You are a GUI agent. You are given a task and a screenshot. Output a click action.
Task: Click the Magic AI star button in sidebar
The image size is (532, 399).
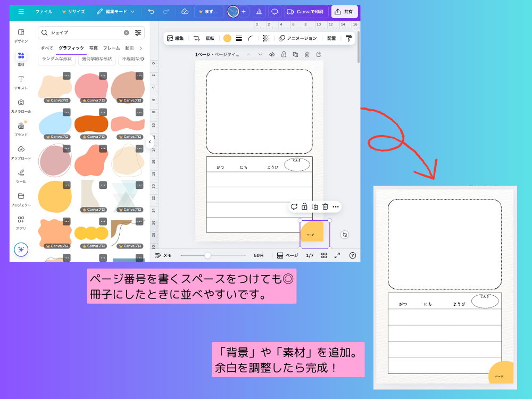click(20, 250)
